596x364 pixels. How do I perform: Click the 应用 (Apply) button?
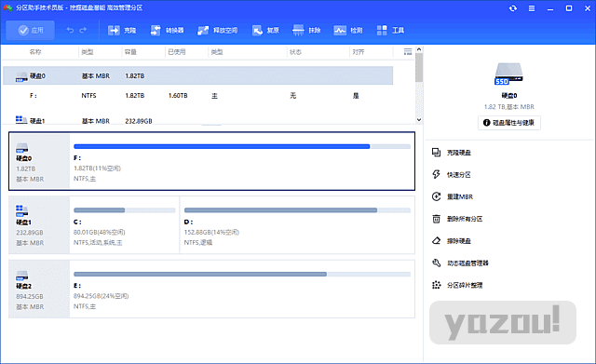[30, 31]
